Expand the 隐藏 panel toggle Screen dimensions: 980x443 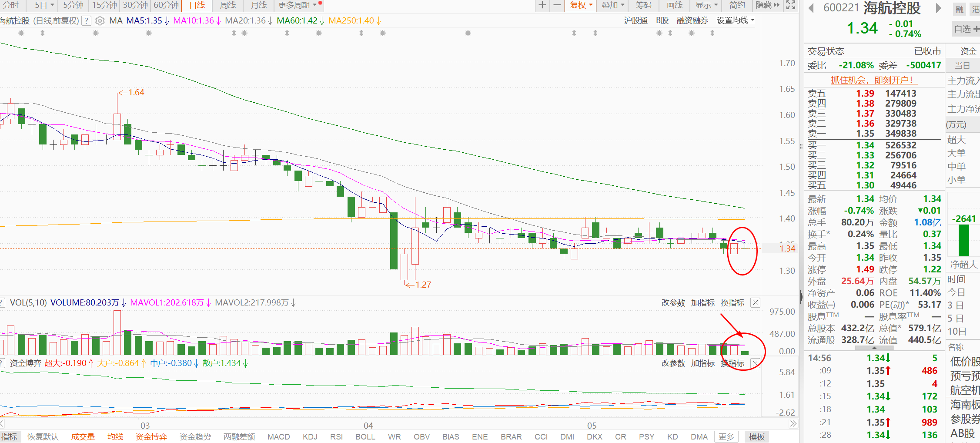[767, 5]
